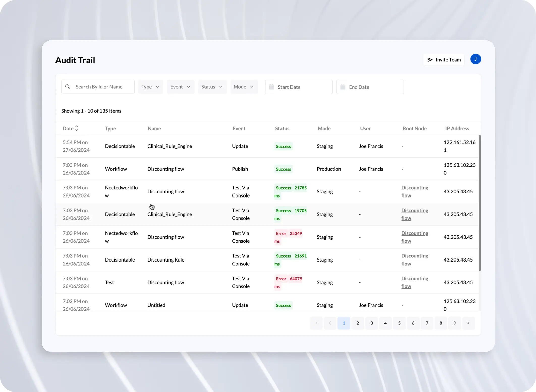The image size is (536, 392).
Task: Open the Event filter dropdown
Action: (180, 87)
